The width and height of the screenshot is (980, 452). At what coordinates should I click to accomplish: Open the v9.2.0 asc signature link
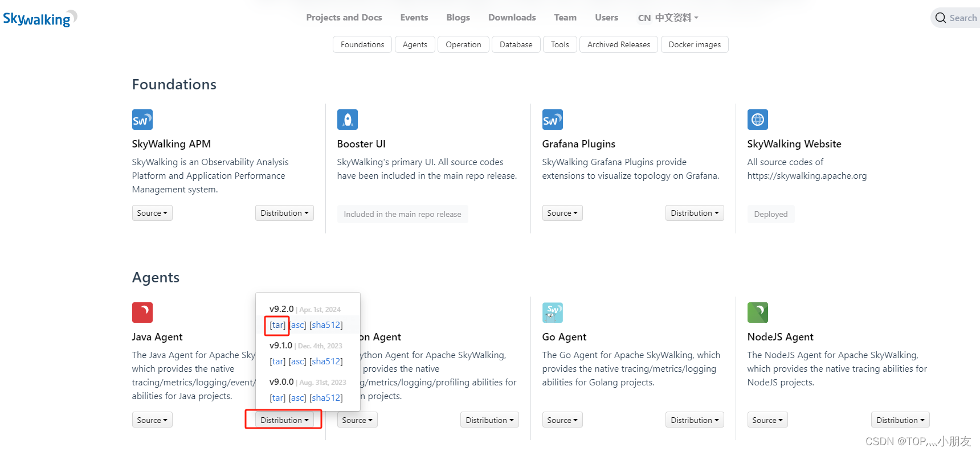[297, 325]
